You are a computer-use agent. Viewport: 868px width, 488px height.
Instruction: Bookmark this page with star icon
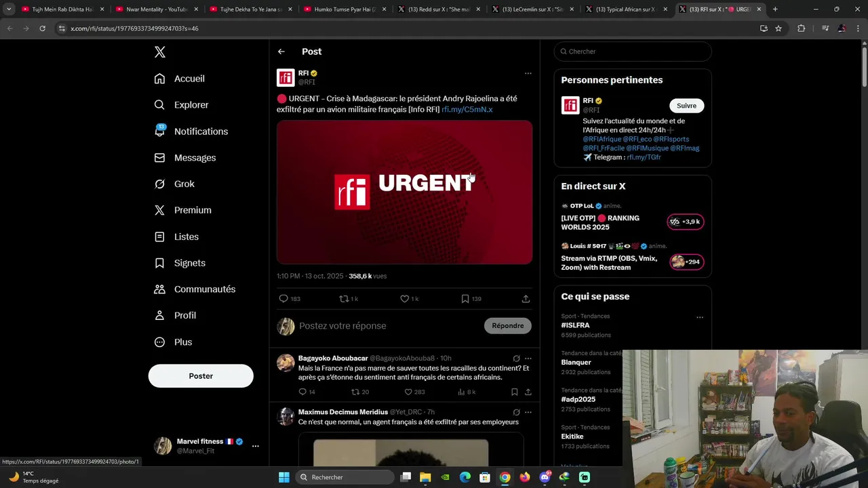coord(778,28)
